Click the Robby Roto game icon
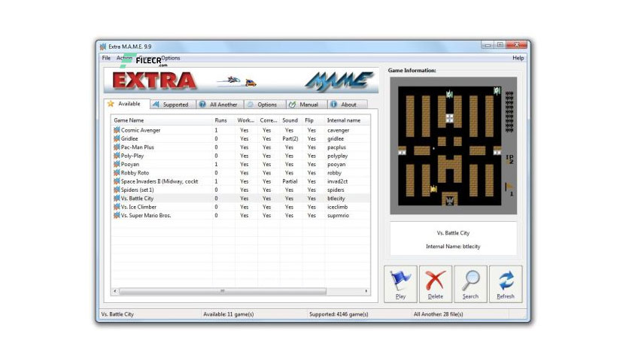 pos(117,172)
